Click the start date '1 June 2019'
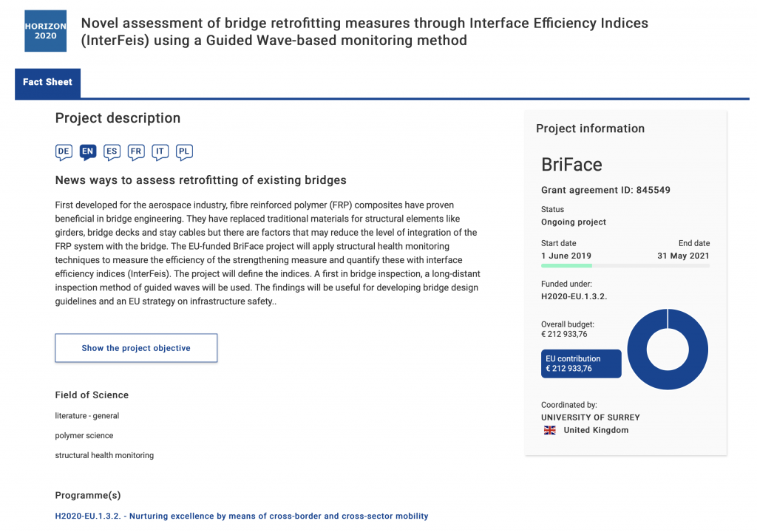The image size is (757, 532). click(566, 256)
